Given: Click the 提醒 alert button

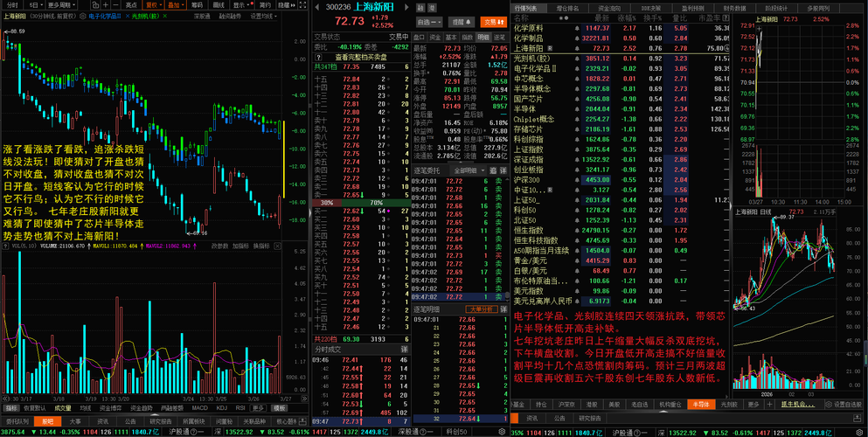Looking at the screenshot, I should 462,22.
